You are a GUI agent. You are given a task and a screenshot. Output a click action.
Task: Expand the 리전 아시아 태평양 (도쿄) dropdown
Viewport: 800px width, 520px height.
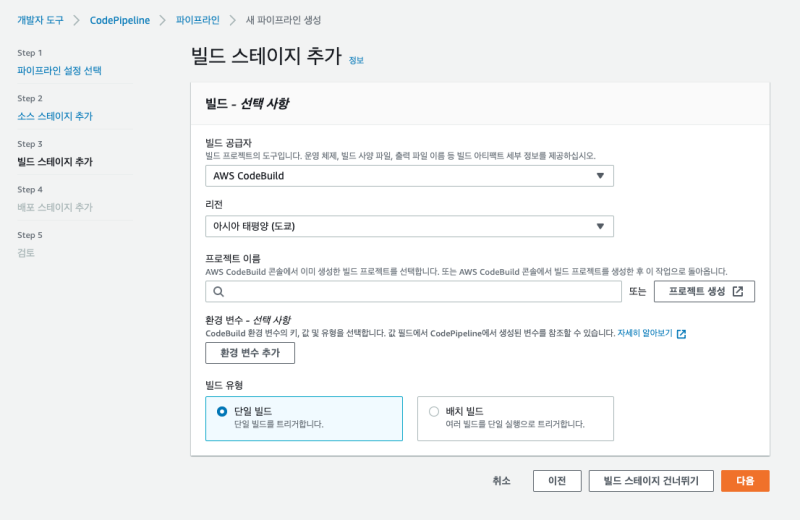click(x=408, y=226)
